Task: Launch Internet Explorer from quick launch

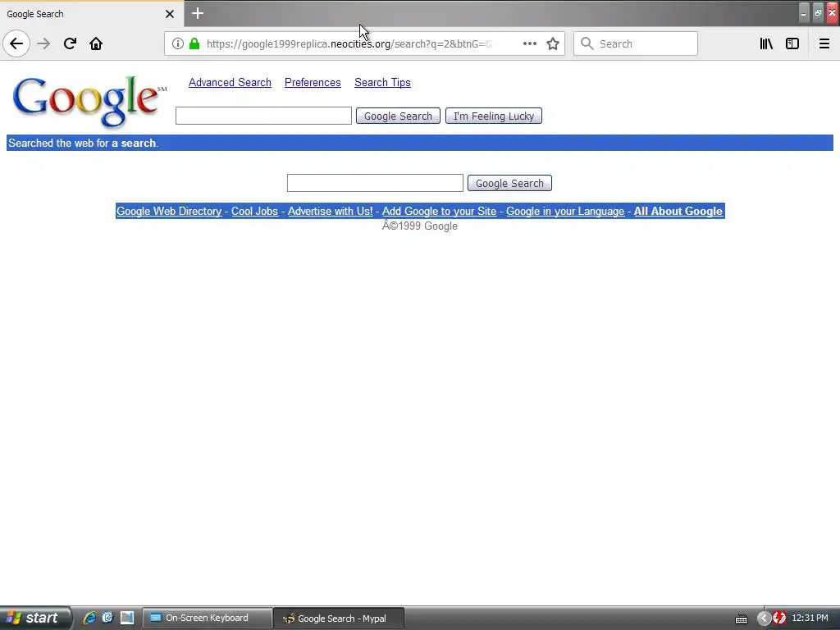Action: tap(89, 619)
